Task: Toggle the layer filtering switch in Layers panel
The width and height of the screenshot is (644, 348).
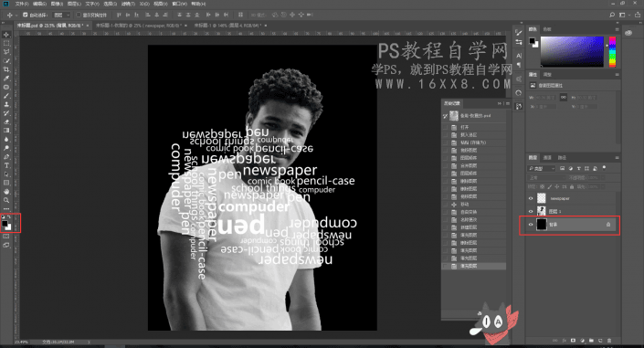Action: tap(604, 168)
